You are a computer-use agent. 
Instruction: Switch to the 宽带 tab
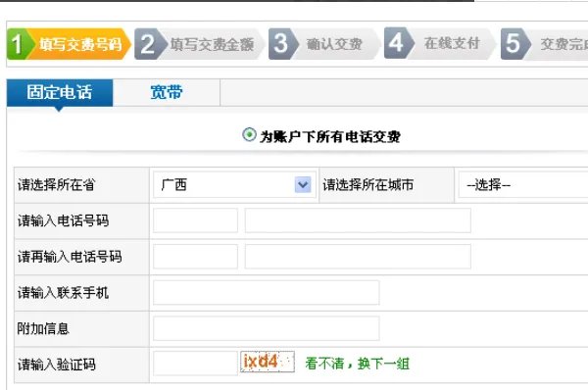pos(167,93)
